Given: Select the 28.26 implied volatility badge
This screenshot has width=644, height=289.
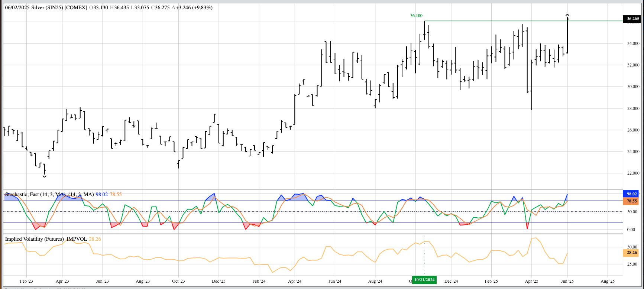Looking at the screenshot, I should click(631, 253).
